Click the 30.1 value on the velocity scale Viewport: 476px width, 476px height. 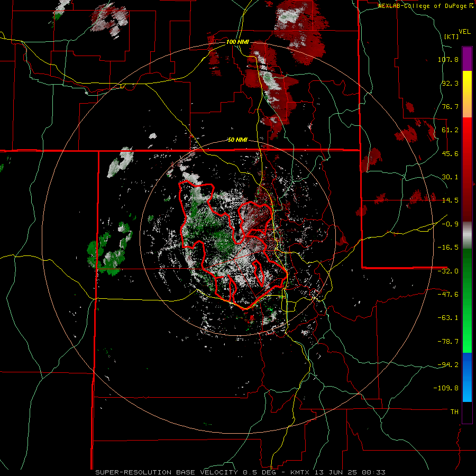point(450,177)
